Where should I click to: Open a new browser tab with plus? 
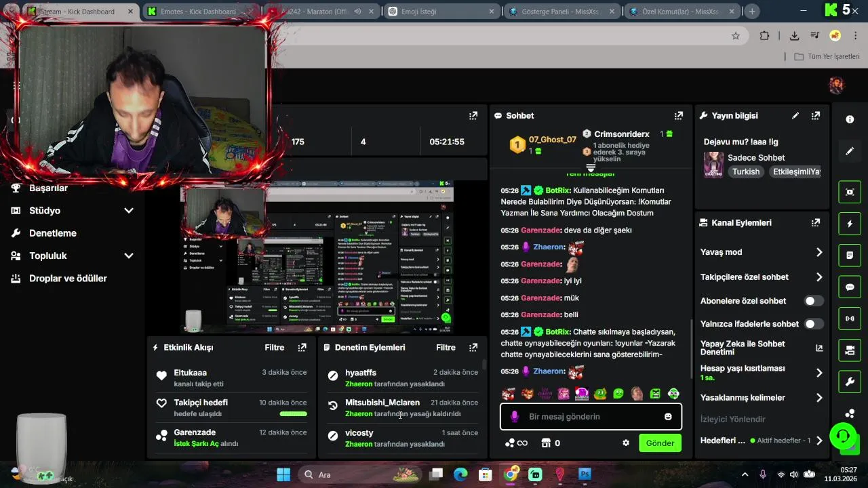pyautogui.click(x=752, y=12)
